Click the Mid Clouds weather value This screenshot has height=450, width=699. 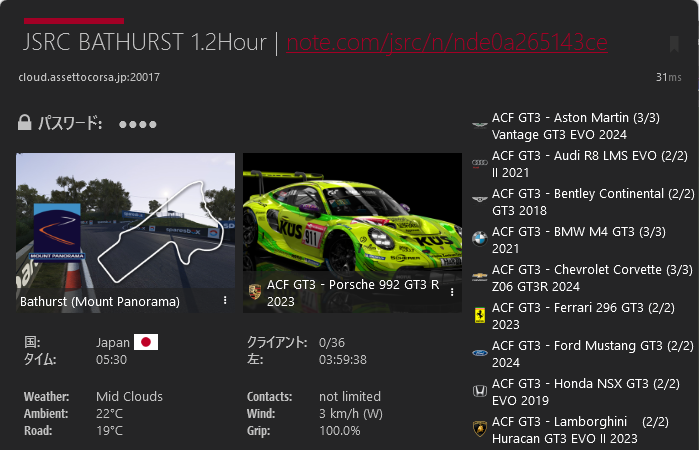pyautogui.click(x=129, y=396)
